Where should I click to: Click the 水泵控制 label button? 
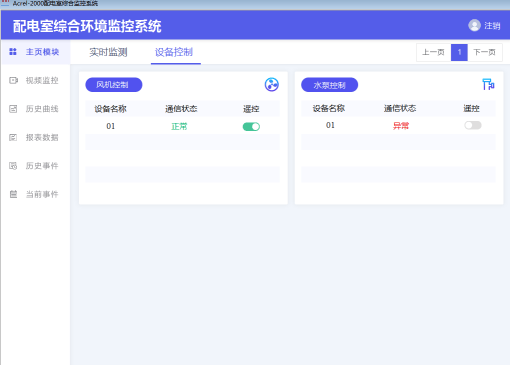[329, 85]
